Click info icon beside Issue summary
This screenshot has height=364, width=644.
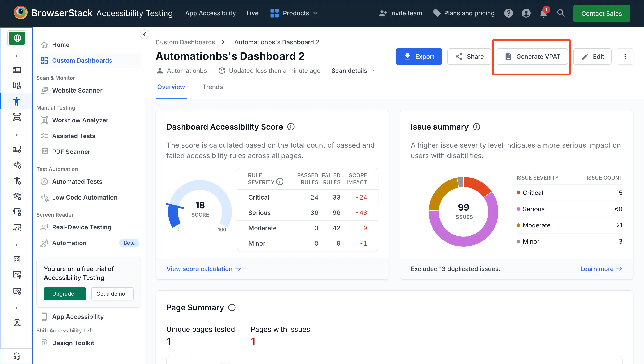tap(476, 127)
